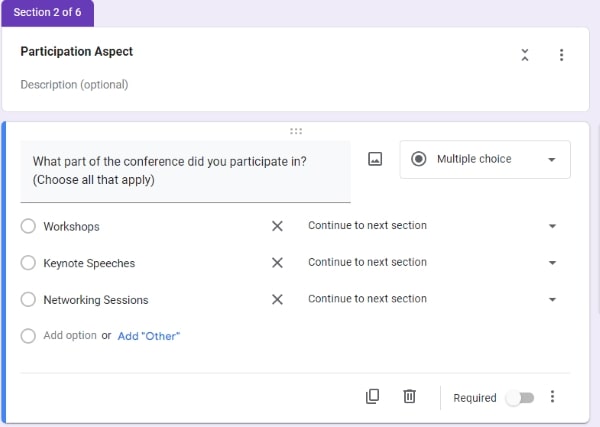
Task: Select the Keynote Speeches radio button
Action: coord(28,262)
